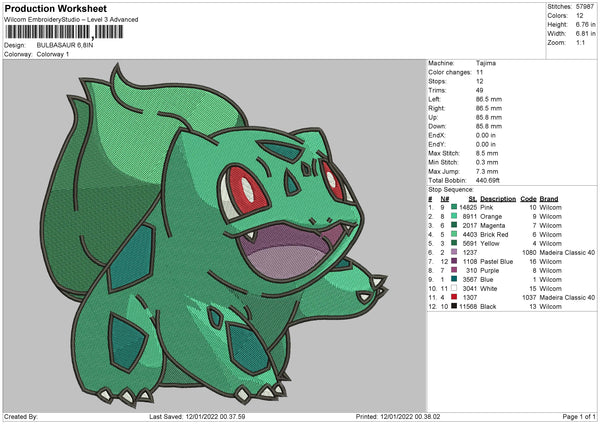The width and height of the screenshot is (600, 424).
Task: Click the red swatch in the 1307-stitch row
Action: click(454, 297)
